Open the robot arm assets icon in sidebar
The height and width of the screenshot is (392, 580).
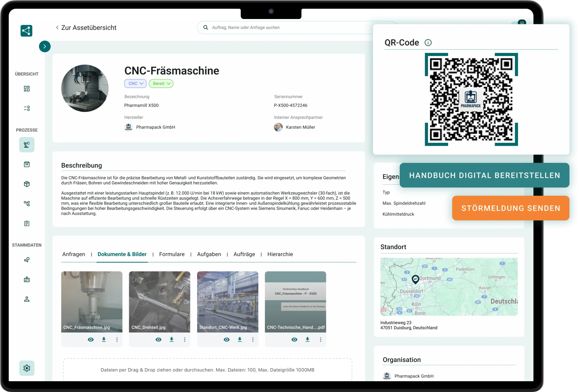coord(27,145)
